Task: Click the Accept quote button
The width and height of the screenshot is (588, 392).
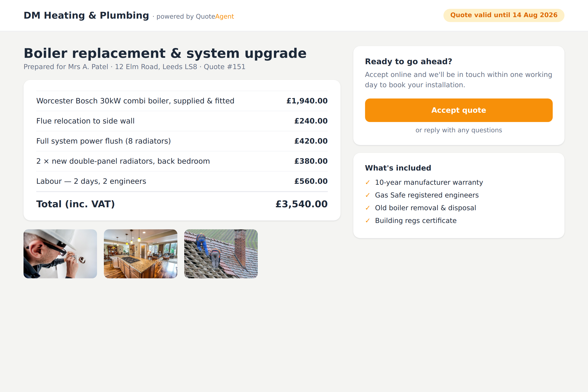Action: 459,110
